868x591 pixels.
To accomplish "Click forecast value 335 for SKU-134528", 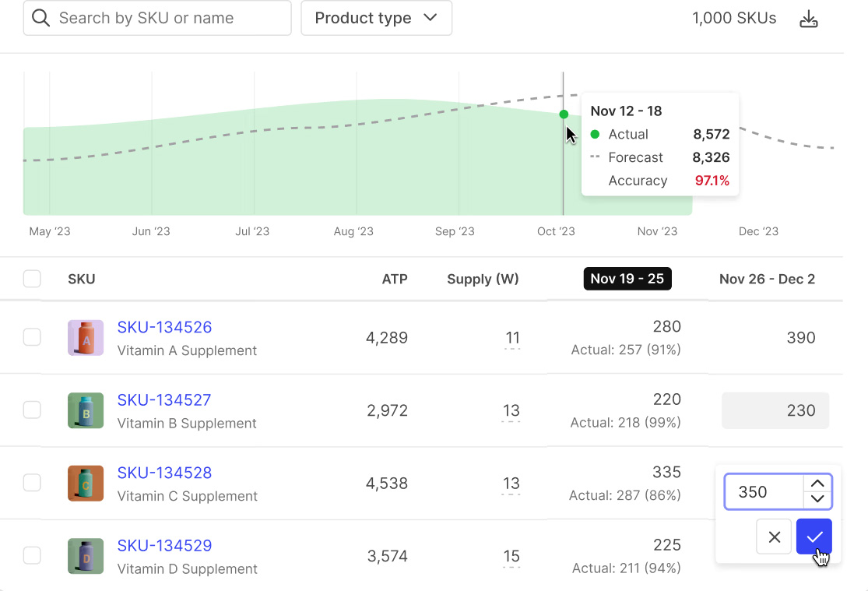I will point(666,473).
